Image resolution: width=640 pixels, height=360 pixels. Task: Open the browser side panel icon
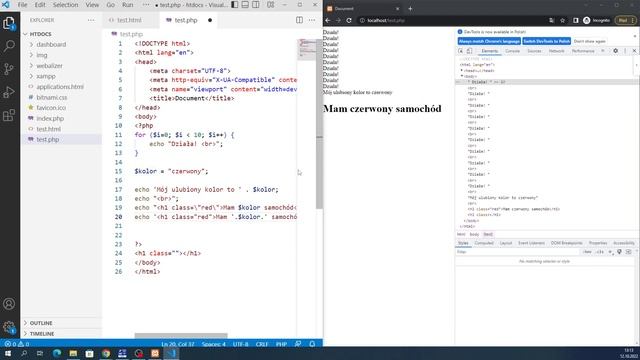(576, 20)
